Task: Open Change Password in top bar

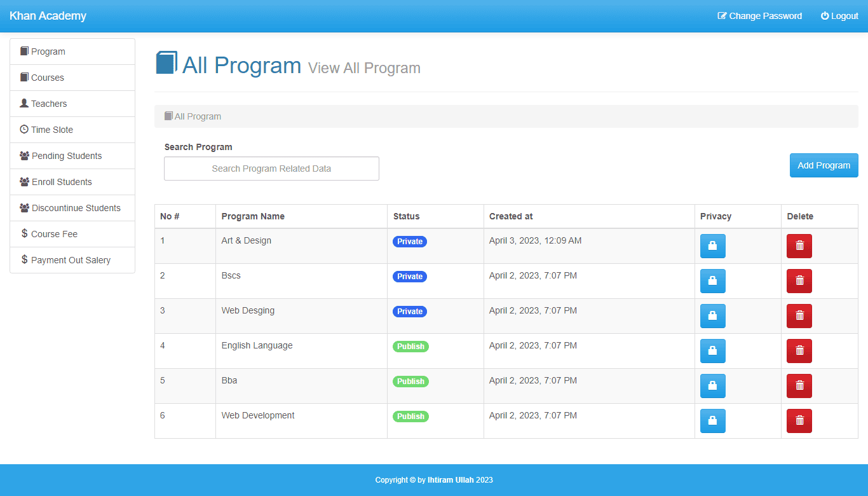Action: click(x=760, y=16)
